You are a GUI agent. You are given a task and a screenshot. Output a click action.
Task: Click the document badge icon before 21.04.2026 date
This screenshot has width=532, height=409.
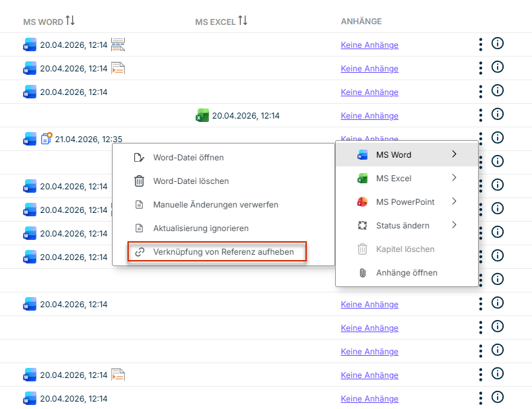pos(47,139)
